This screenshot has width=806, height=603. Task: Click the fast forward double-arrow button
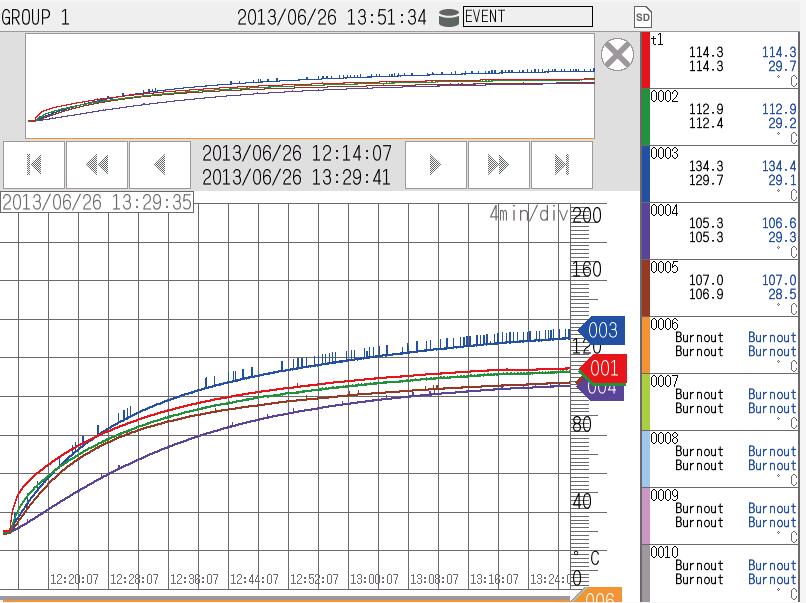tap(498, 165)
